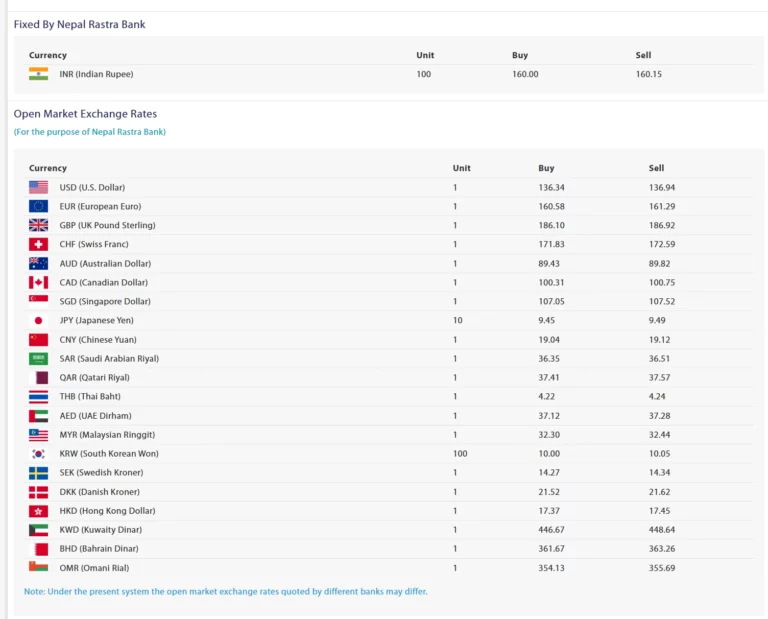Screen dimensions: 768x619
Task: Click the KWD buy rate 446.67
Action: [552, 529]
